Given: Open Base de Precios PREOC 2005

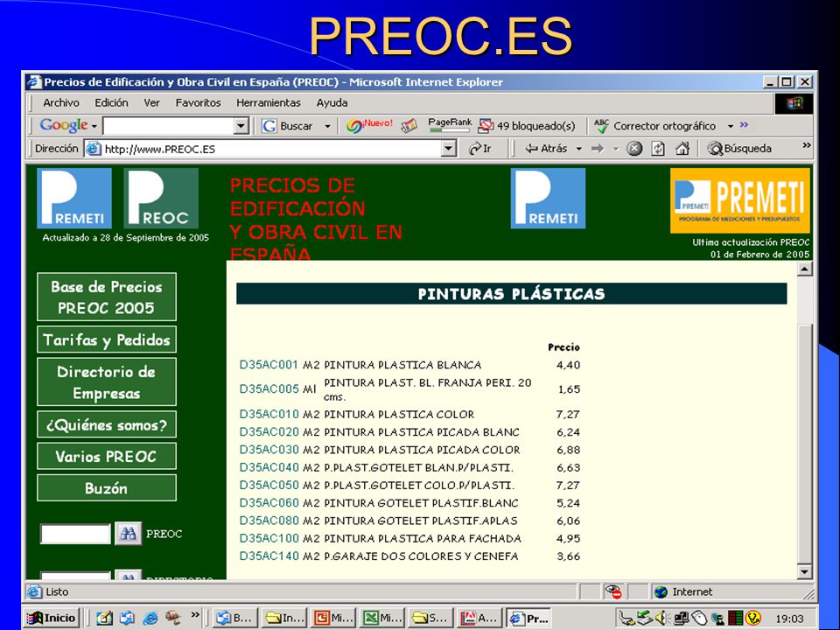Looking at the screenshot, I should pos(107,297).
